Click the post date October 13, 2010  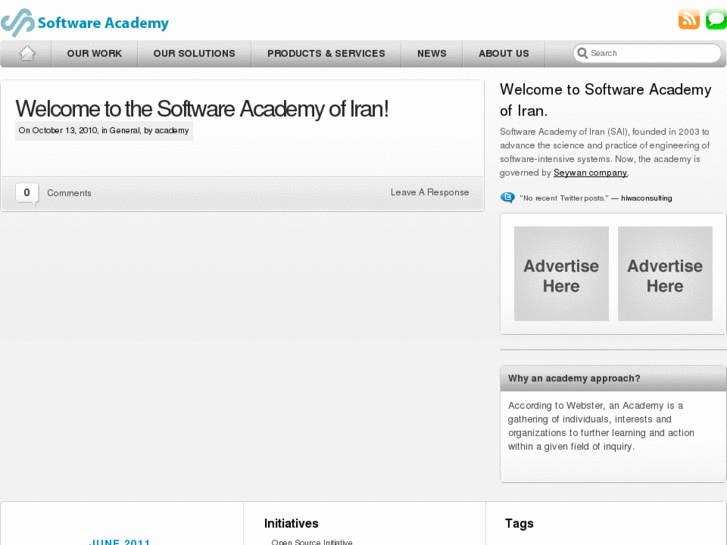click(x=65, y=130)
